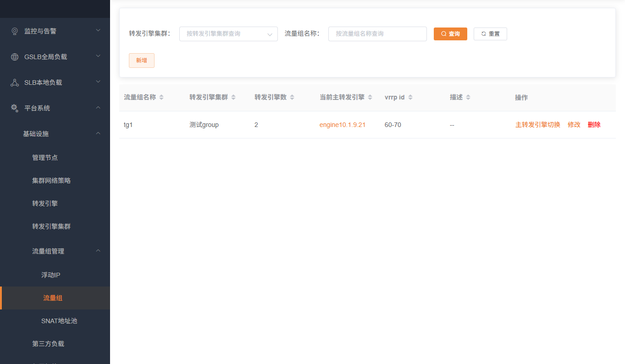Sort 描述 column using its sort icon
This screenshot has height=364, width=625.
coord(468,97)
